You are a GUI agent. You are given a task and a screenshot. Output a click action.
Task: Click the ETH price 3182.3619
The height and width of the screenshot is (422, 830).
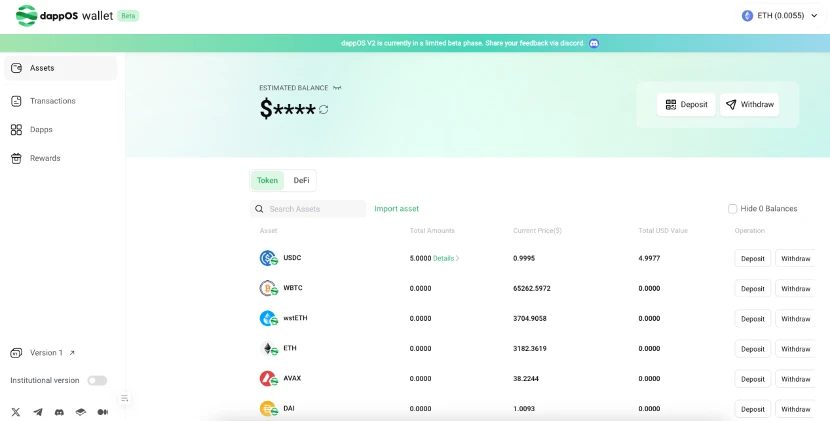pyautogui.click(x=530, y=349)
